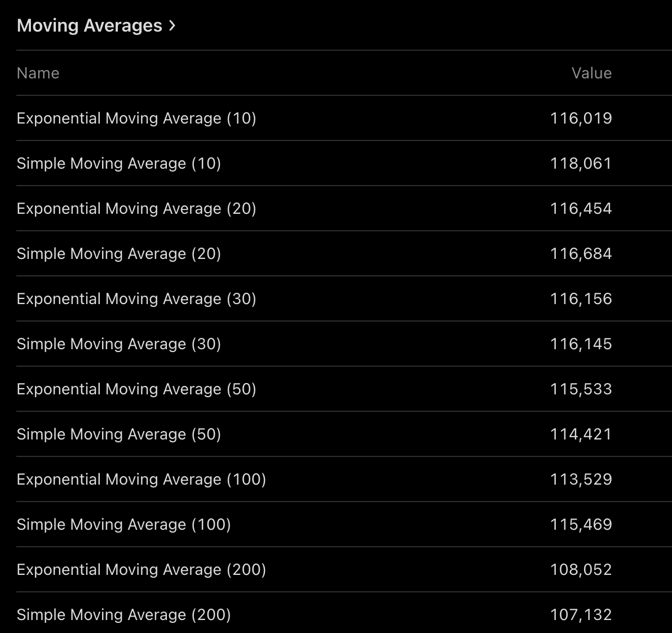The width and height of the screenshot is (672, 633).
Task: Click the Name column header
Action: [x=38, y=73]
